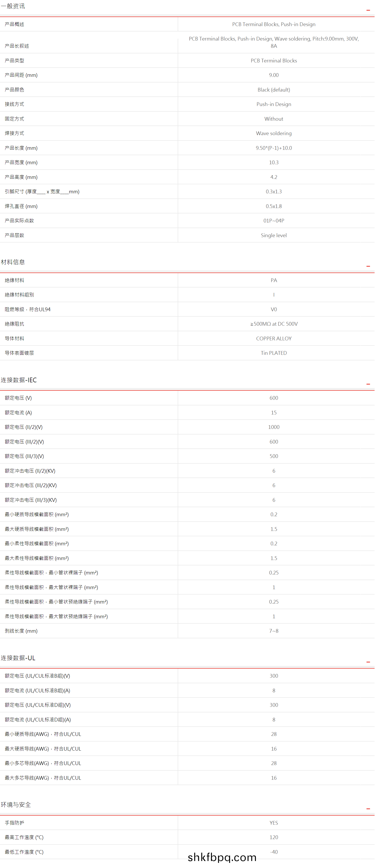This screenshot has height=868, width=375.
Task: Select the 连接数据-UL section title
Action: [18, 658]
